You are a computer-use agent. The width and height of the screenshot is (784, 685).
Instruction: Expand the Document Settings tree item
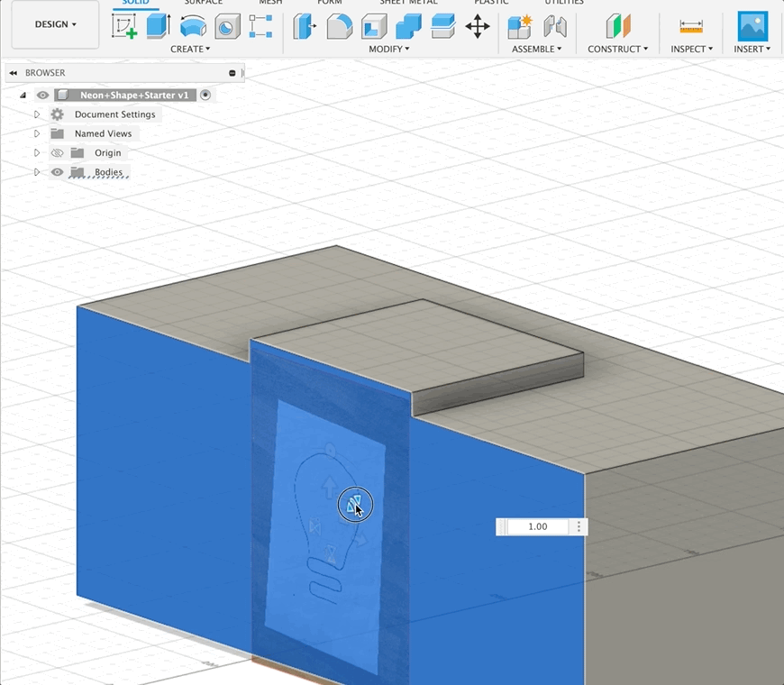click(x=38, y=114)
